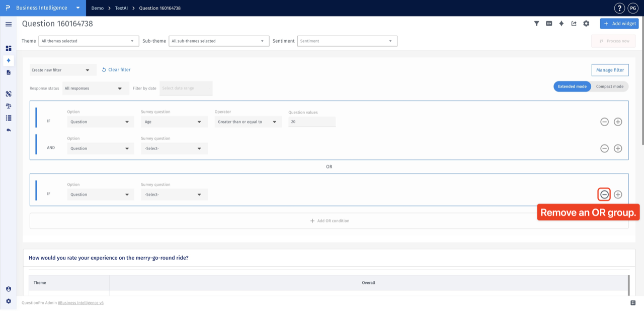Image resolution: width=644 pixels, height=311 pixels.
Task: Go to TextAI in the breadcrumb
Action: click(x=121, y=8)
